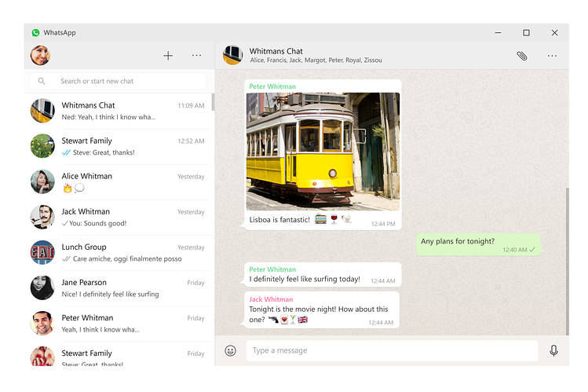588x392 pixels.
Task: Click the WhatsApp logo in title bar
Action: 35,33
